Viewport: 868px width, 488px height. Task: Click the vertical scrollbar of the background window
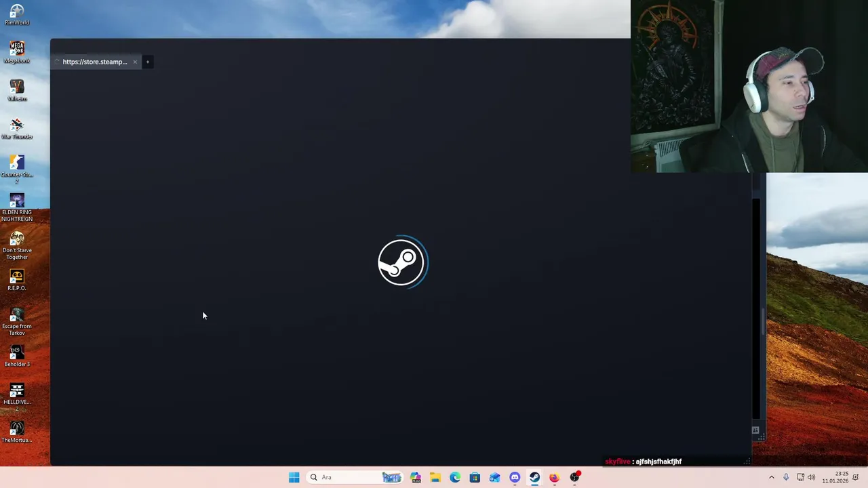pyautogui.click(x=764, y=321)
